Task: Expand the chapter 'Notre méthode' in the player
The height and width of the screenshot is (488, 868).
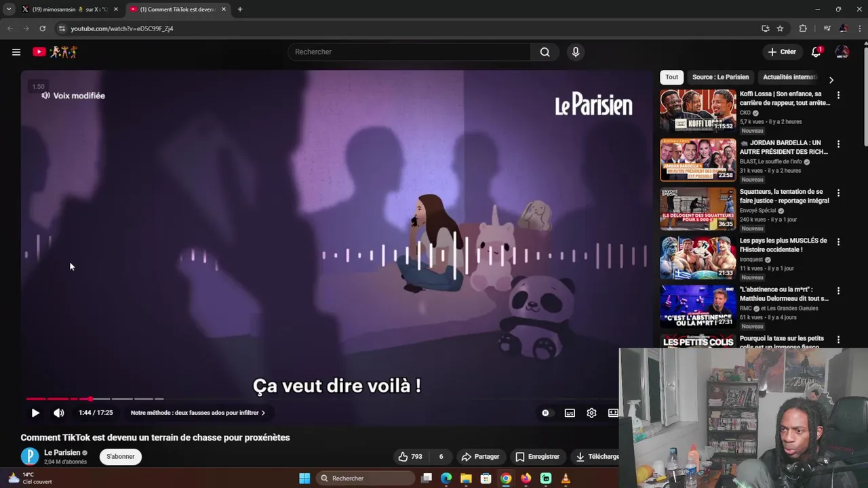Action: click(x=197, y=413)
